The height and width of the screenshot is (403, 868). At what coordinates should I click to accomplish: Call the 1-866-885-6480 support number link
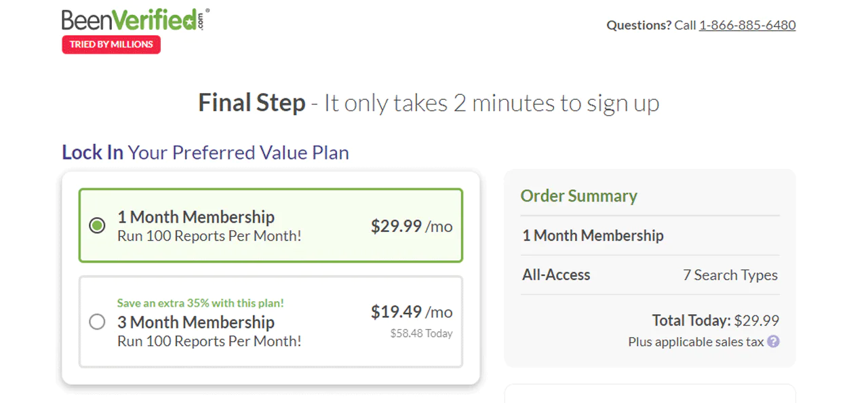pos(747,25)
